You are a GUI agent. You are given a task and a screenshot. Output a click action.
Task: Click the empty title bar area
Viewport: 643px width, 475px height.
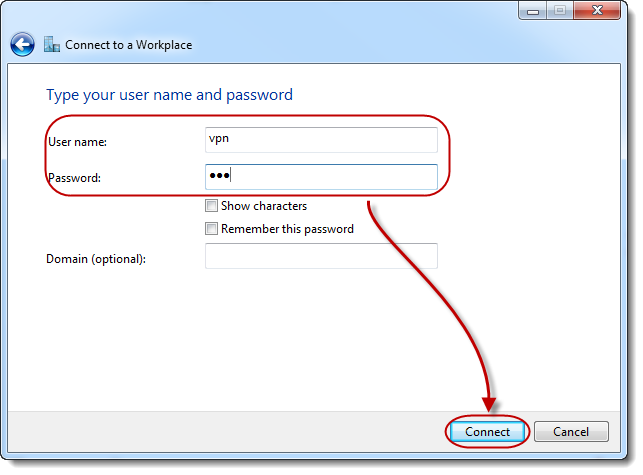(x=300, y=12)
